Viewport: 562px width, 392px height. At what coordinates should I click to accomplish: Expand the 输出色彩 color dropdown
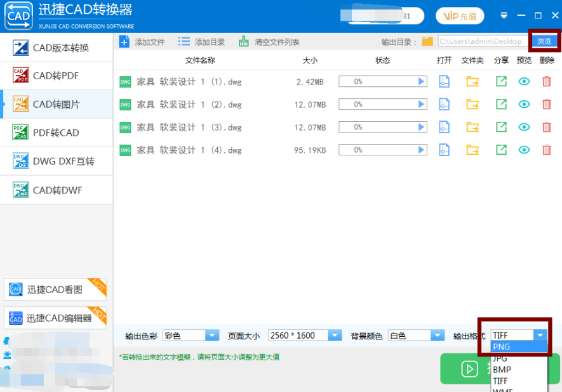click(212, 336)
